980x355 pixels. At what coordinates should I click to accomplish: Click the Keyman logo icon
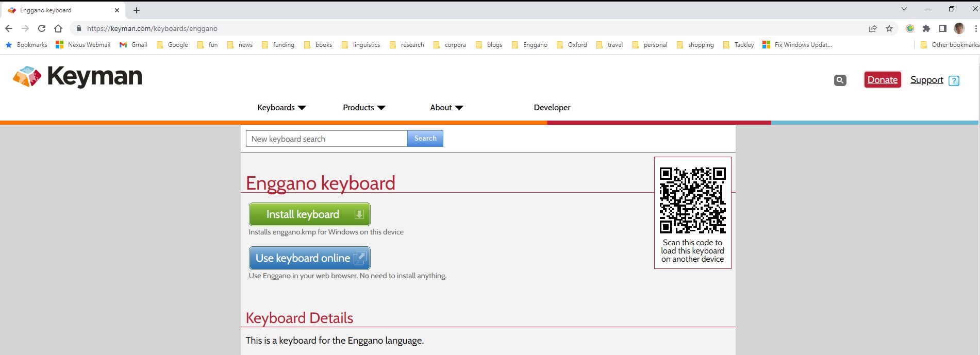(27, 76)
